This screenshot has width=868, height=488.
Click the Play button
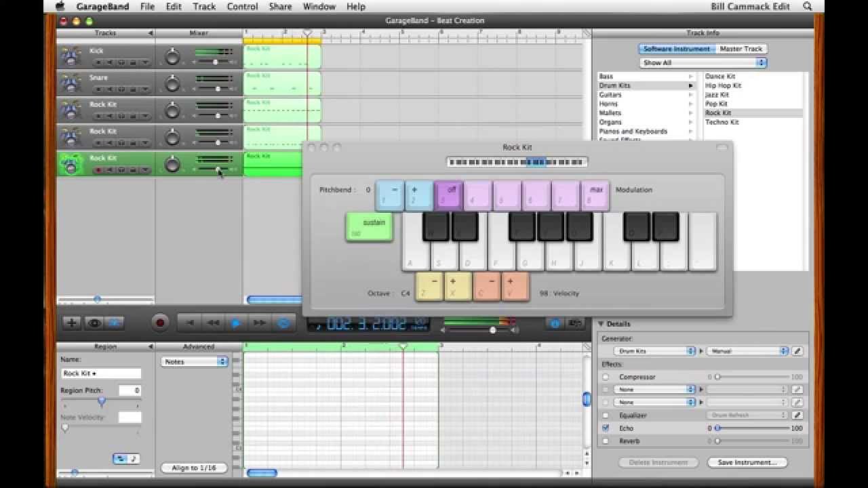236,323
